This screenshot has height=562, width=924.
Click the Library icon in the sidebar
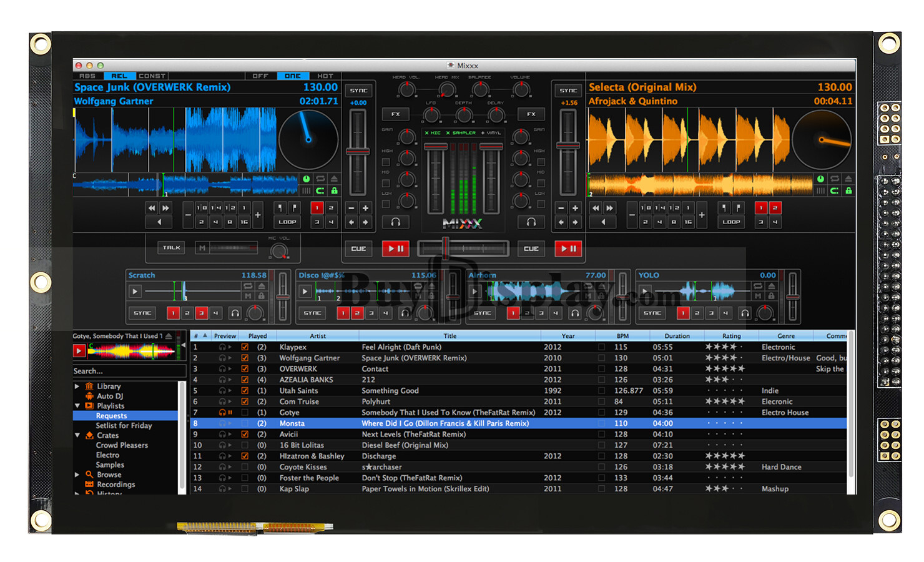89,386
